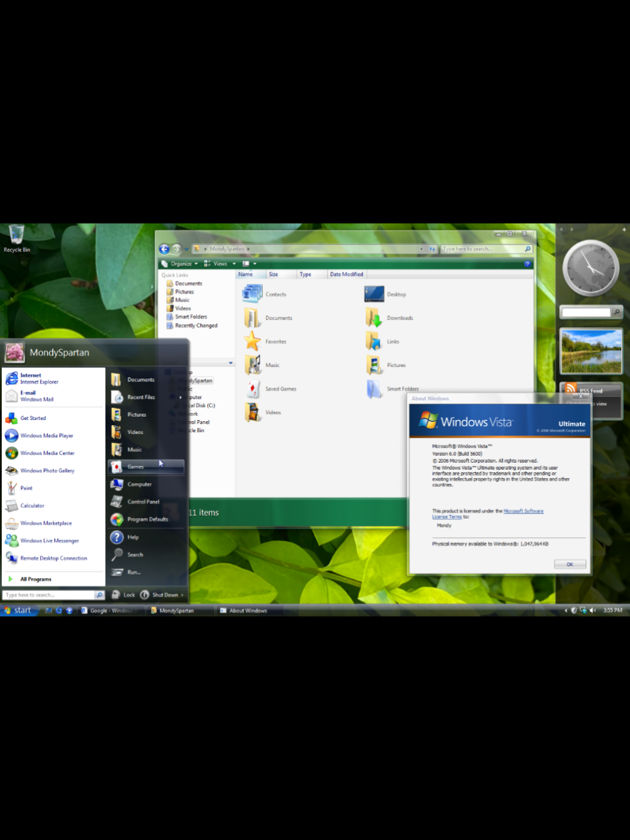This screenshot has width=630, height=840.
Task: Open the address bar history dropdown
Action: tap(422, 249)
